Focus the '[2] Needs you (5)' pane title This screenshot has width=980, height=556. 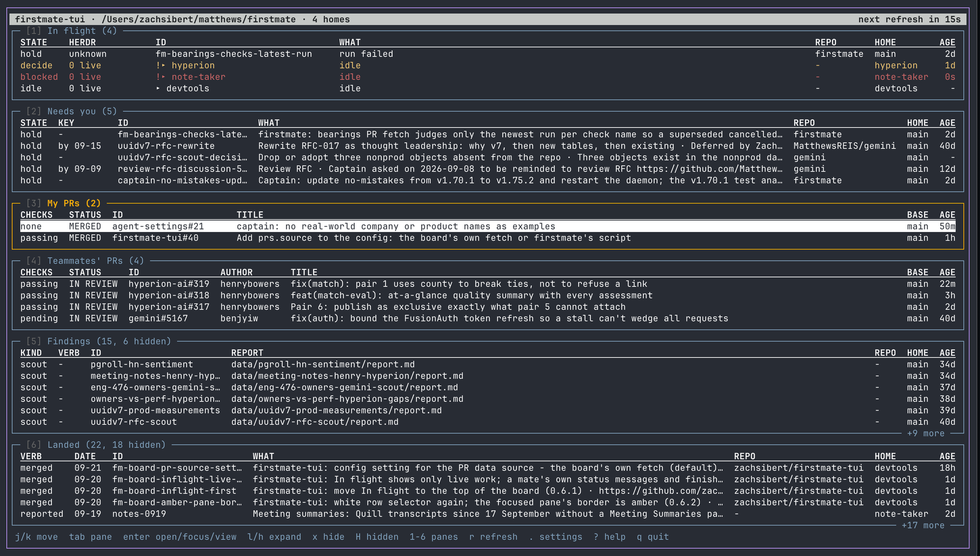[x=72, y=111]
